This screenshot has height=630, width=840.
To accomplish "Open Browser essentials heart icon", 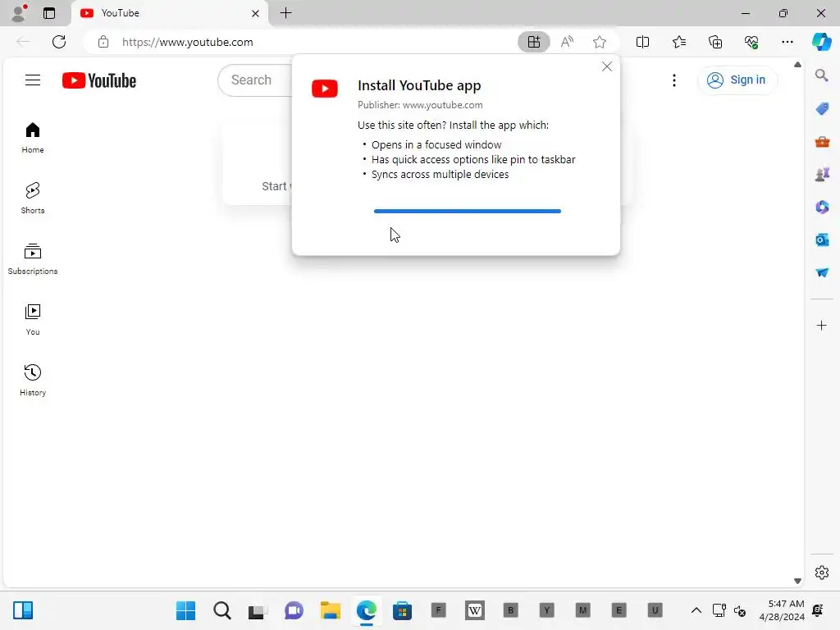I will 751,42.
